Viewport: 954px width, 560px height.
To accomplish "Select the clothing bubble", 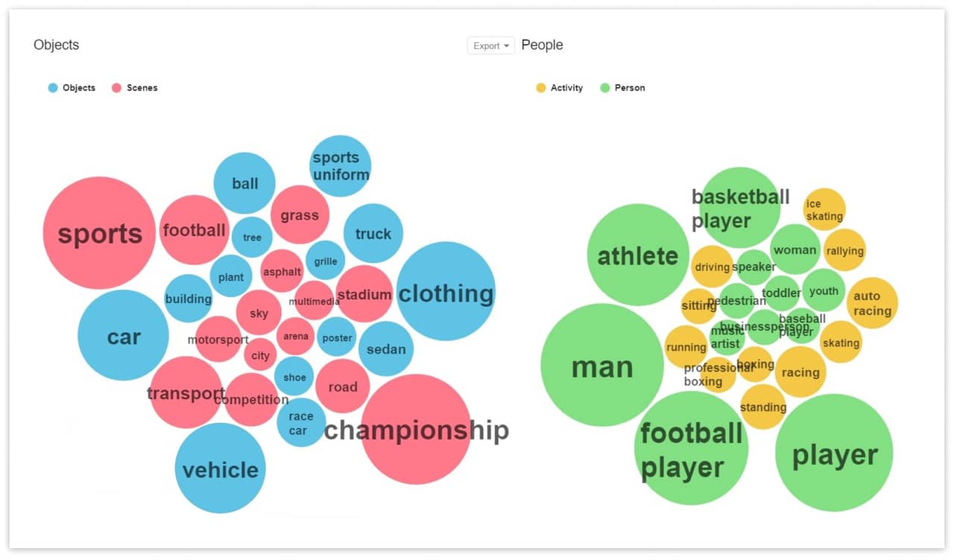I will 445,293.
